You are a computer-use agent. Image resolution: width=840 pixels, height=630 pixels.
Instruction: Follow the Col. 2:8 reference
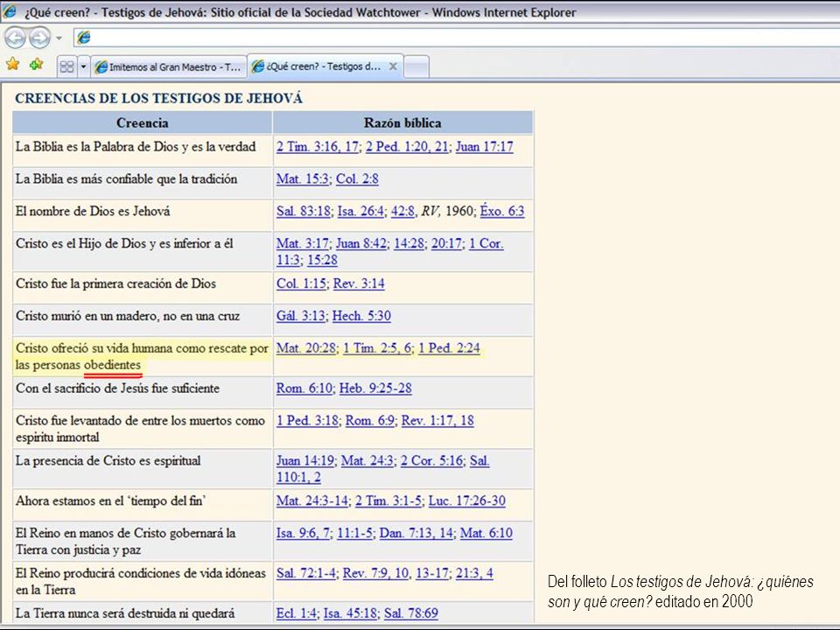click(357, 178)
